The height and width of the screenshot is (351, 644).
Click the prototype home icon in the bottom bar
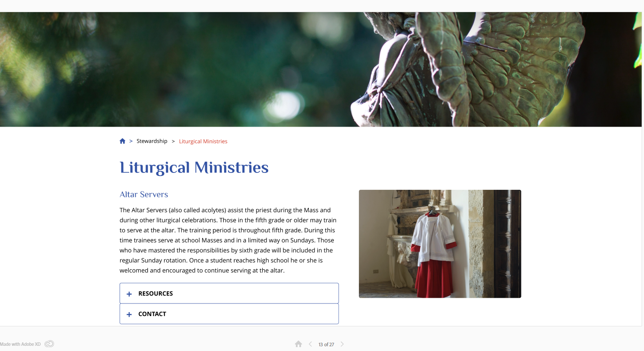[x=298, y=344]
